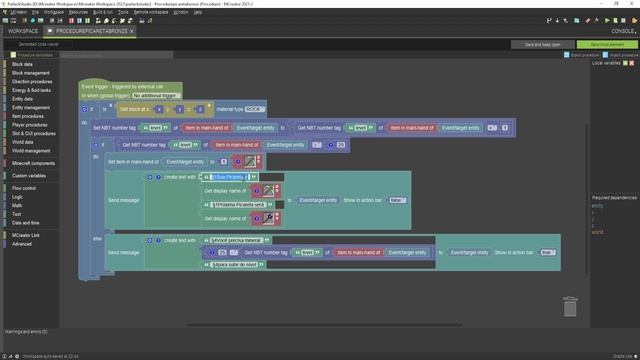Screen dimensions: 640x360
Task: Select MCreator Link category
Action: tap(26, 236)
